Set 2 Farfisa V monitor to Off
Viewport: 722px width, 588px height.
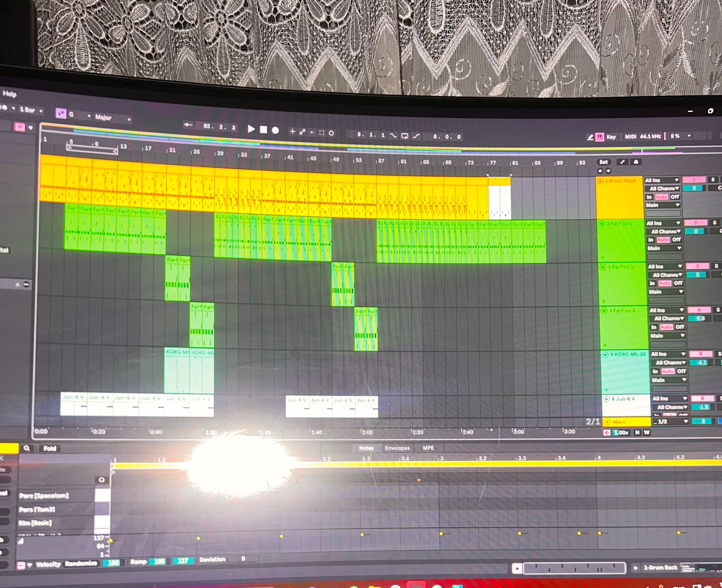point(677,240)
